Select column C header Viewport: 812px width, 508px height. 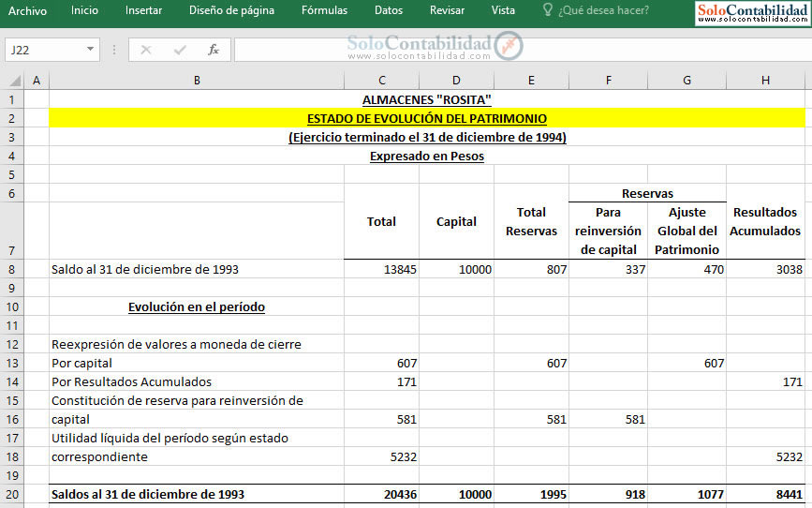382,81
